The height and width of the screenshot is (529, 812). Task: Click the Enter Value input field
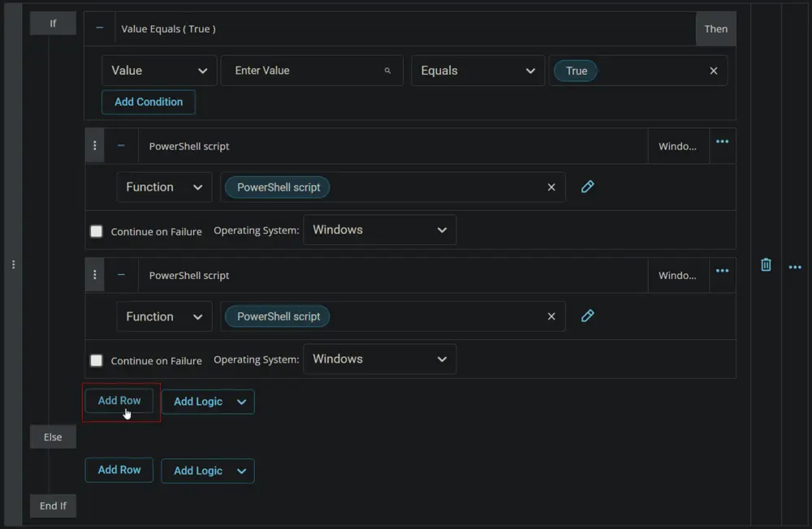312,71
